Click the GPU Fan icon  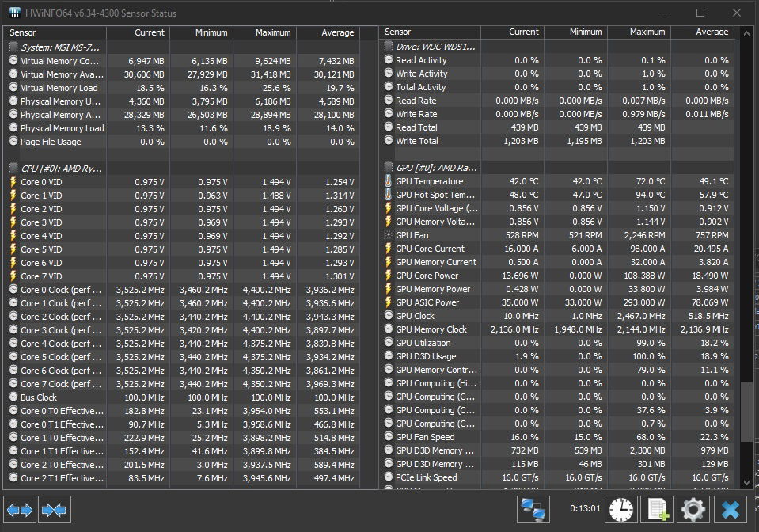tap(389, 235)
